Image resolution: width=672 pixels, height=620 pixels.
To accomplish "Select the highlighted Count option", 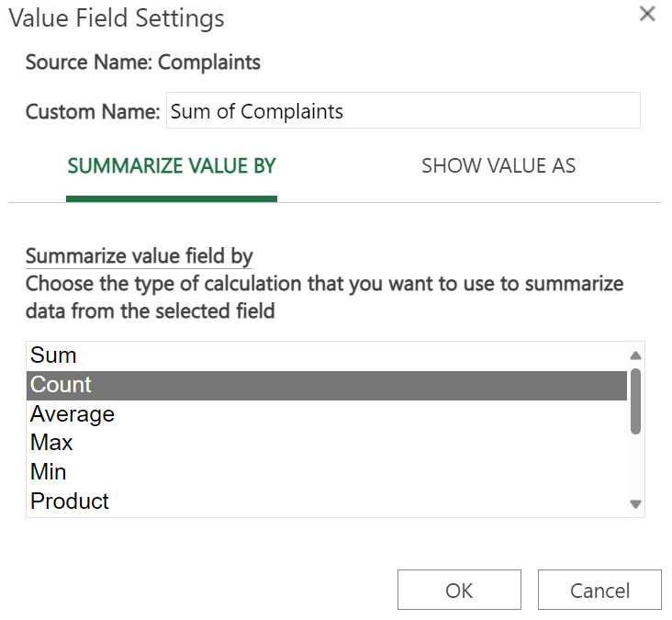I will (327, 385).
